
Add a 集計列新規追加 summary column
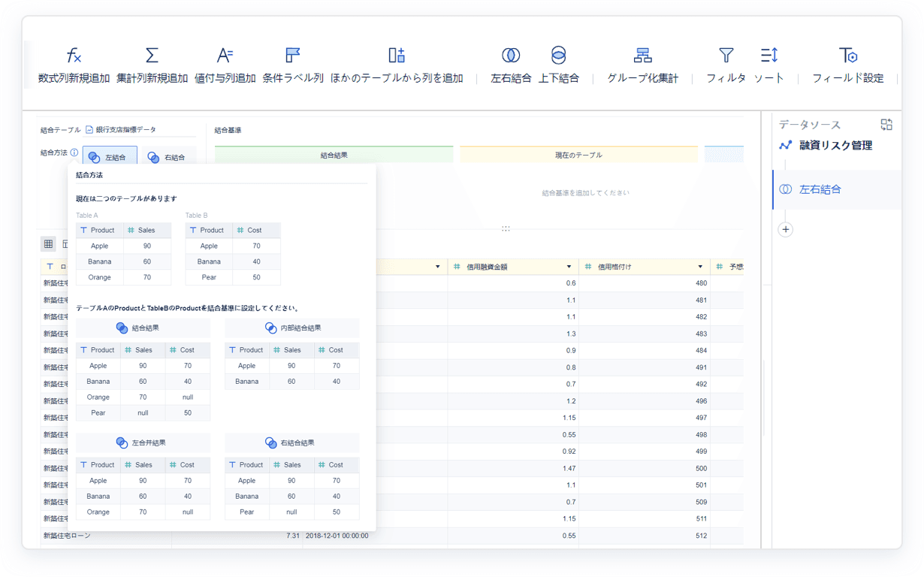152,56
